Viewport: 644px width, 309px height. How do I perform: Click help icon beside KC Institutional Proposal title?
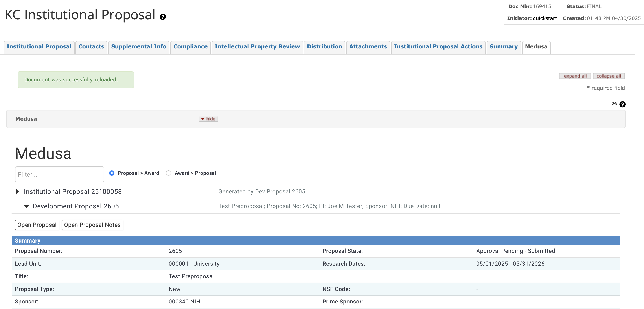163,17
